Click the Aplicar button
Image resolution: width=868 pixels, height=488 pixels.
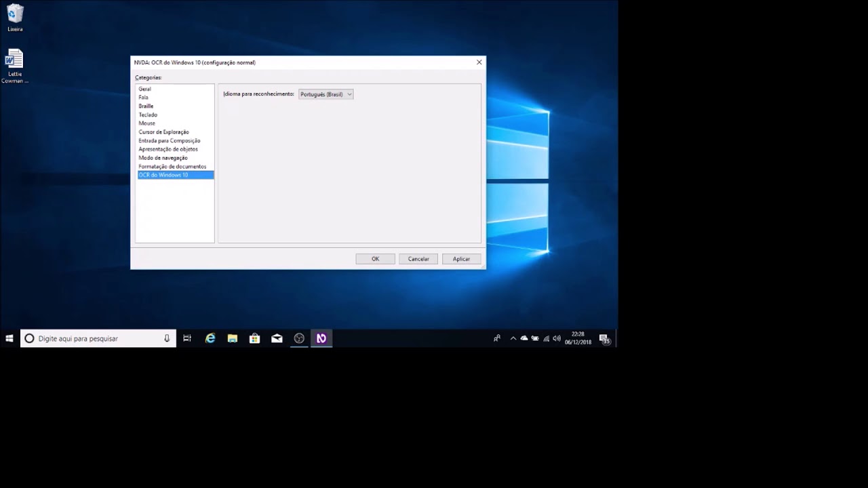click(x=461, y=259)
